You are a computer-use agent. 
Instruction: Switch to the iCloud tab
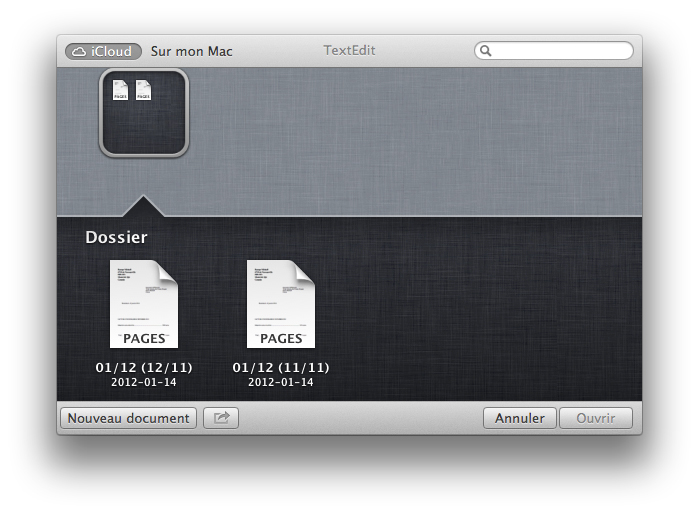click(x=103, y=51)
